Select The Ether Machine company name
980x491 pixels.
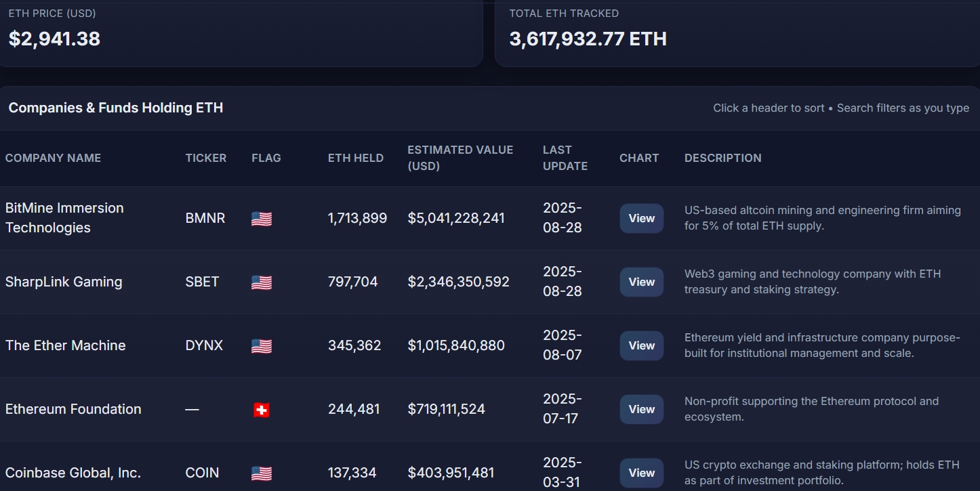tap(66, 345)
